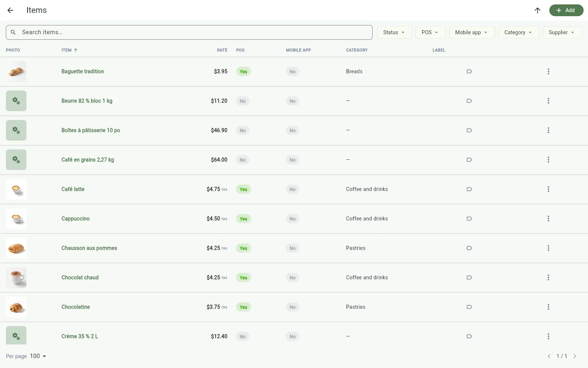Sort by the ITEM column header
Viewport: 588px width, 368px height.
(69, 50)
